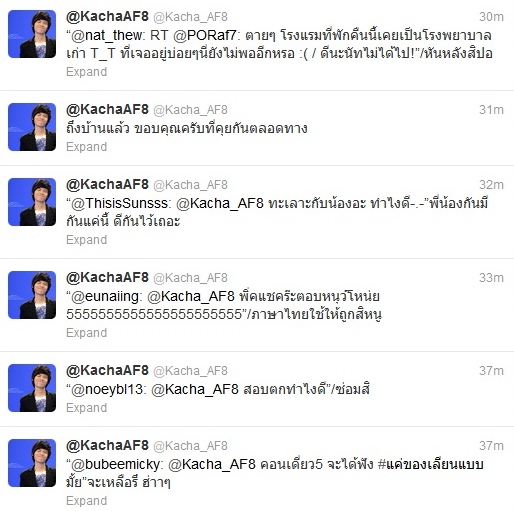Open avatar beside the @ThisisSunsss reply
Screen dimensions: 514x511
click(32, 202)
